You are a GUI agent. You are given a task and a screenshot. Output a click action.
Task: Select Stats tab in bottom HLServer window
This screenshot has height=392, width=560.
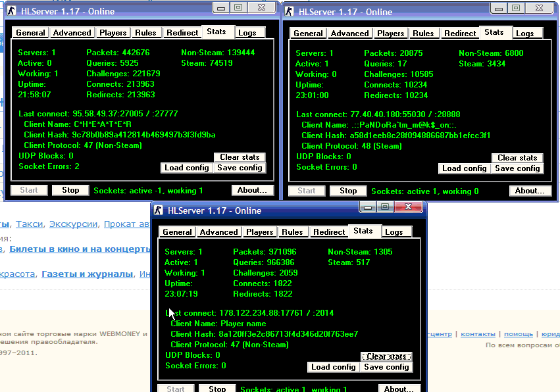coord(363,231)
